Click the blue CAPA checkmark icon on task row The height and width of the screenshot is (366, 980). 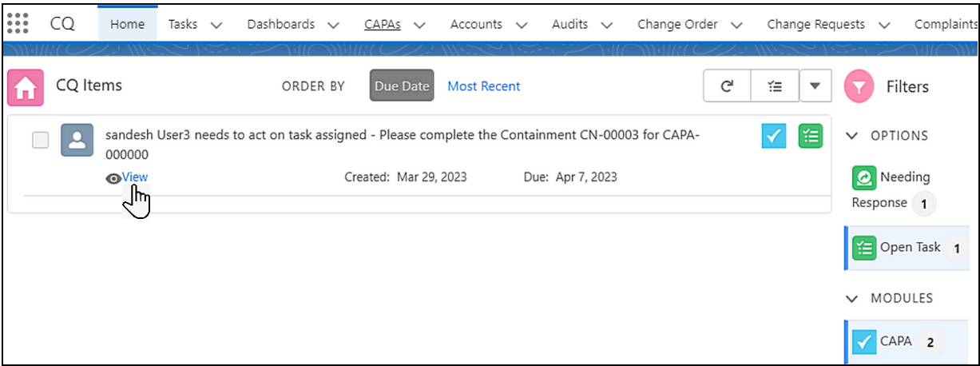coord(773,137)
